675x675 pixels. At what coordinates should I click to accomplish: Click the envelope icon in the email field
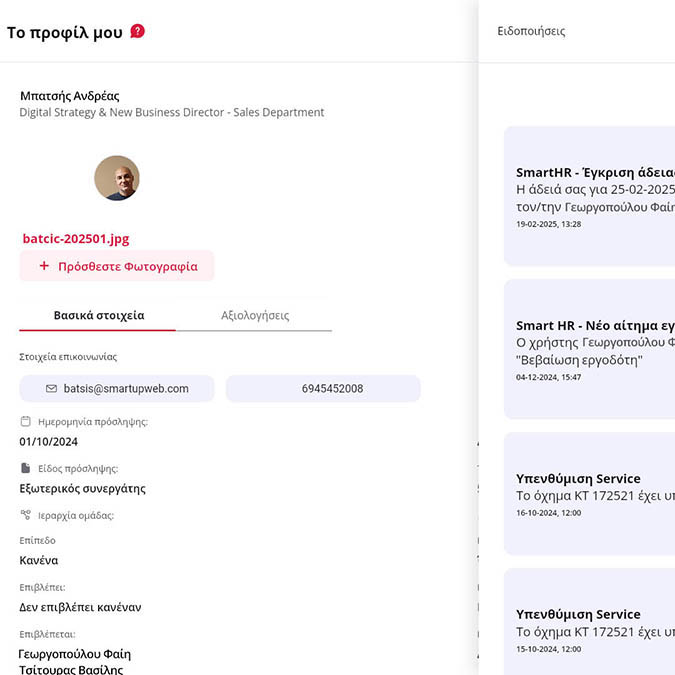click(x=51, y=388)
